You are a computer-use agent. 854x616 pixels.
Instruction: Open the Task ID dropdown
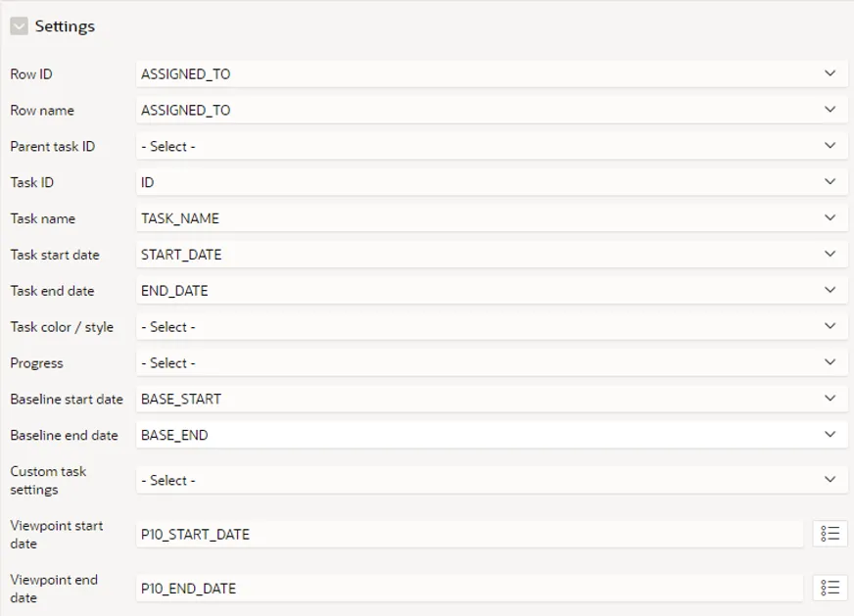pos(491,182)
